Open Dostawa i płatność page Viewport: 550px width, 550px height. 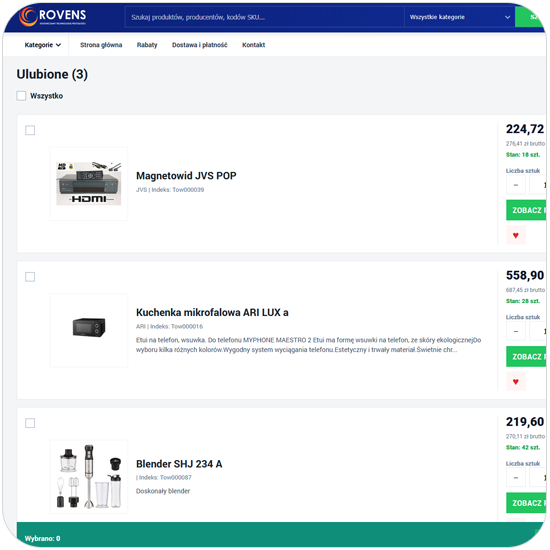pyautogui.click(x=200, y=45)
